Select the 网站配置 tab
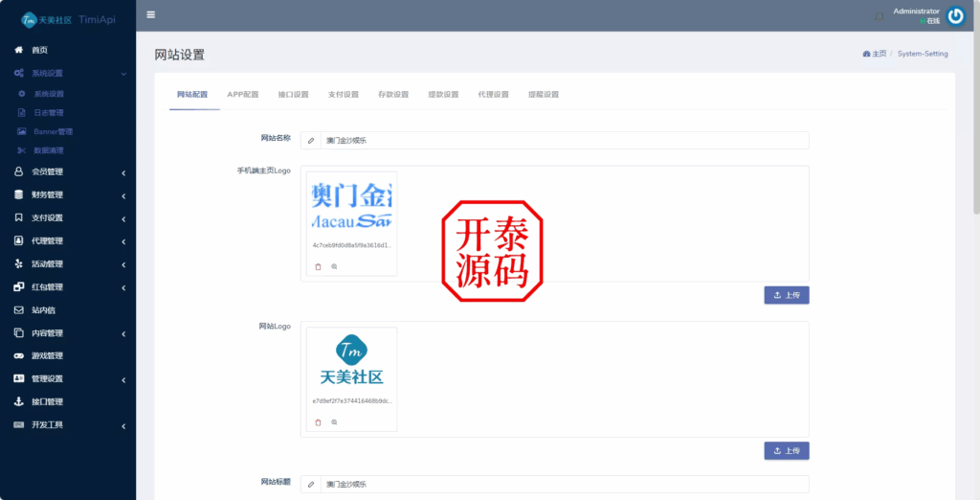This screenshot has height=500, width=980. [x=191, y=95]
